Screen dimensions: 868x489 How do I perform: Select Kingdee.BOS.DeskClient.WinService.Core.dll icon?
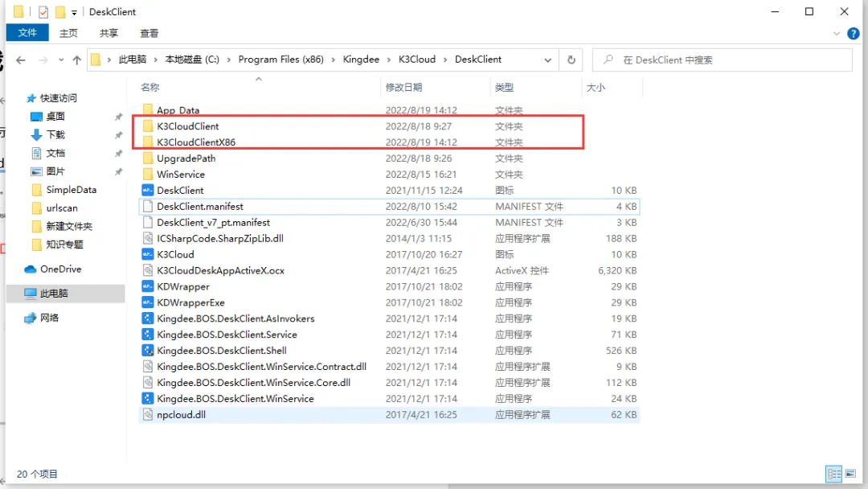[x=147, y=383]
